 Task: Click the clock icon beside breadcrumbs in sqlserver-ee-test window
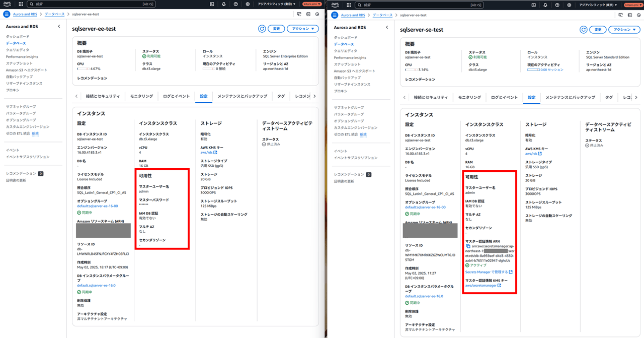(317, 15)
